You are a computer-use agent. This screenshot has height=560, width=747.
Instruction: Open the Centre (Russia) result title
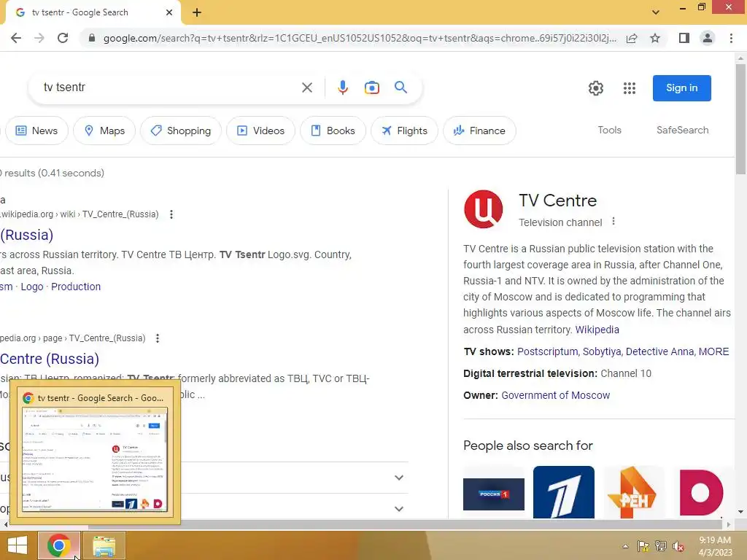click(x=50, y=359)
